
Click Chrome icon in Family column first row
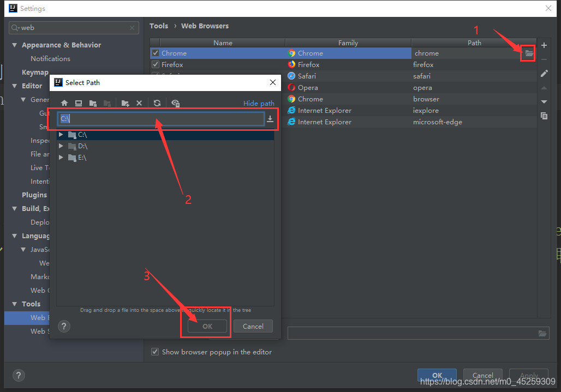point(291,53)
